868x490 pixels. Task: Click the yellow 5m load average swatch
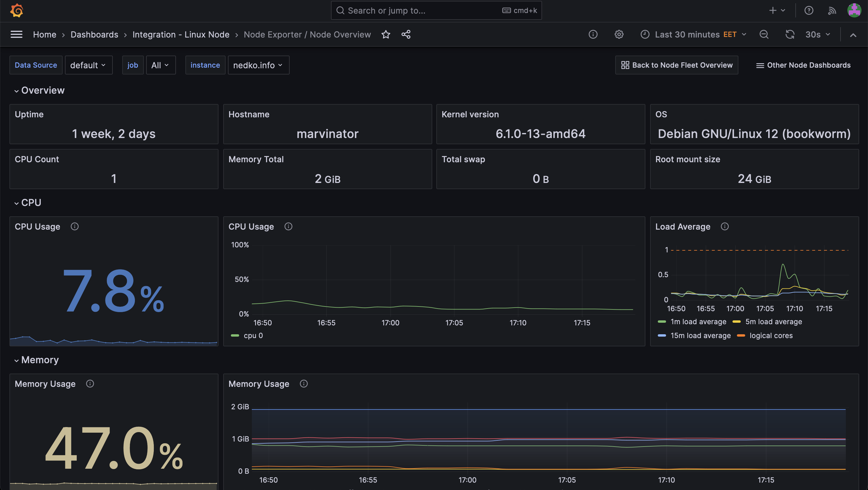[737, 322]
